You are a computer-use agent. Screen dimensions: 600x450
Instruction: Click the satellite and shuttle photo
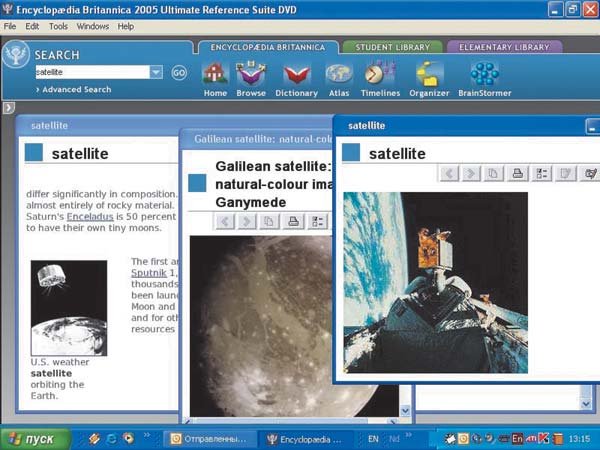[x=435, y=283]
